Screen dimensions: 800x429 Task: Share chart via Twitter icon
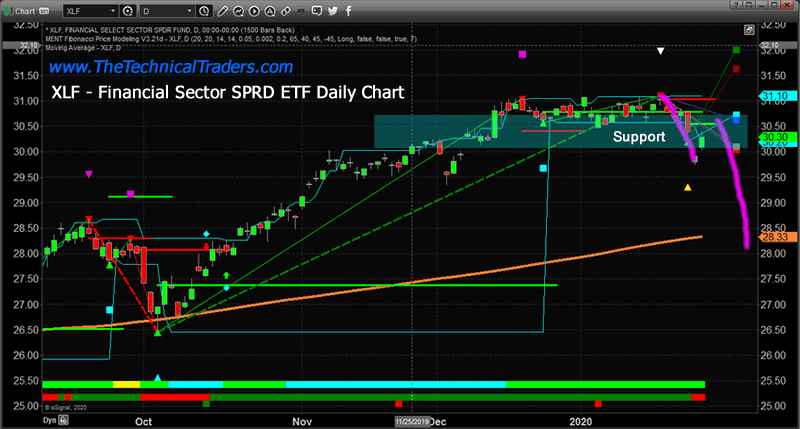click(x=333, y=11)
